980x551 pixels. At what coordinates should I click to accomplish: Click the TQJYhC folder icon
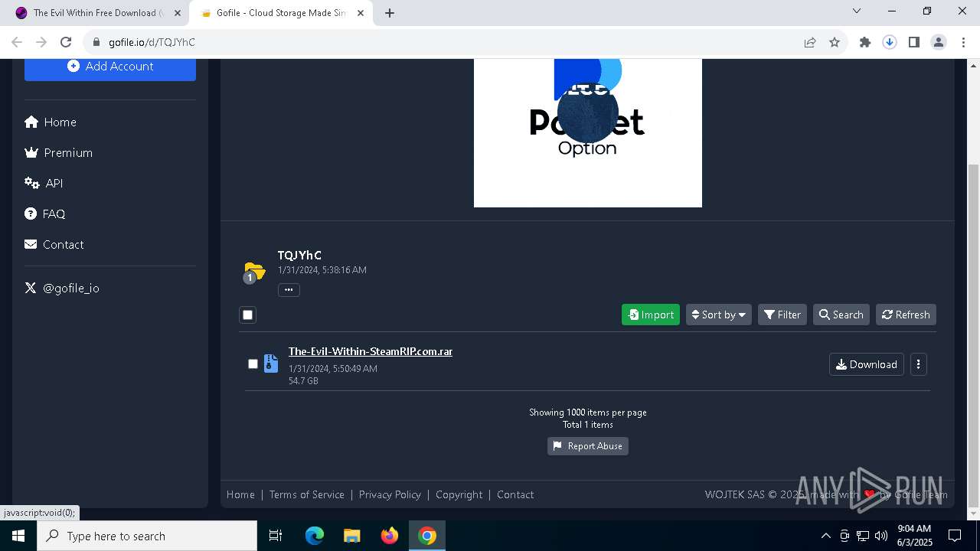254,272
